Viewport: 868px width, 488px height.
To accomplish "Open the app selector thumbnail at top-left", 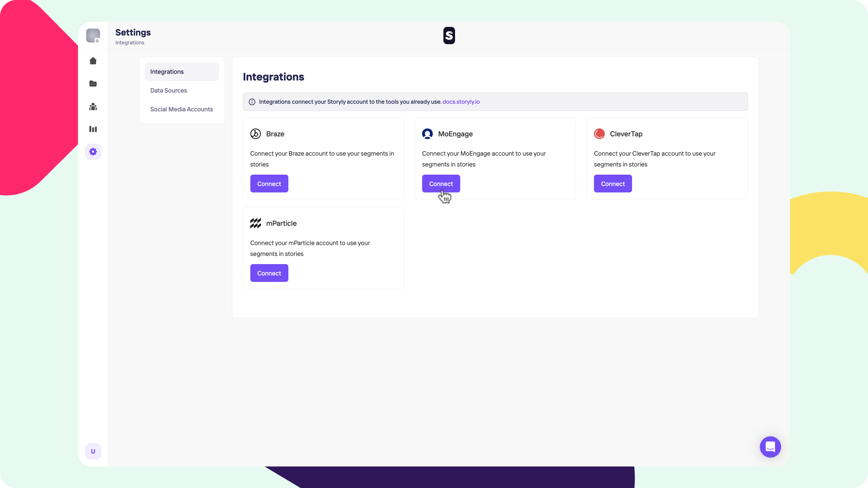I will tap(93, 35).
